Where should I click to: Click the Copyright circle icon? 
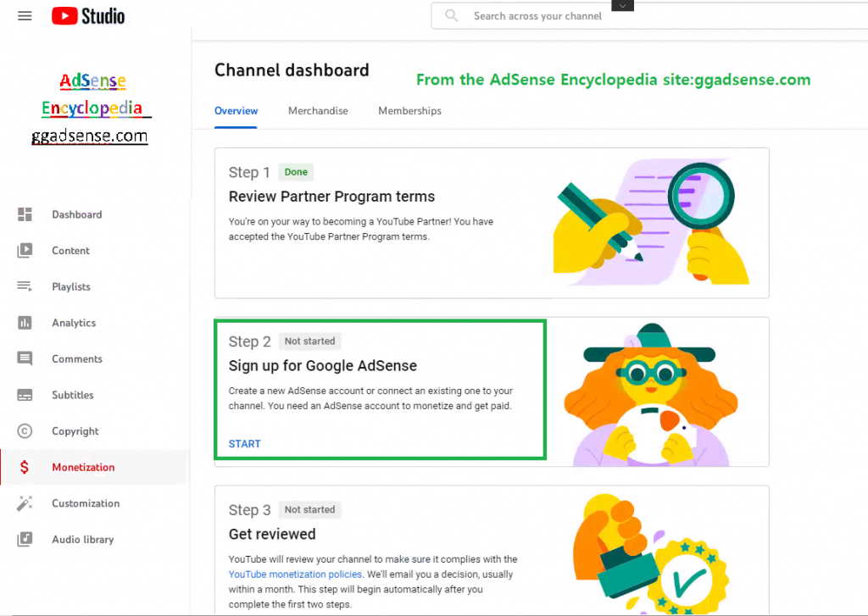[25, 430]
